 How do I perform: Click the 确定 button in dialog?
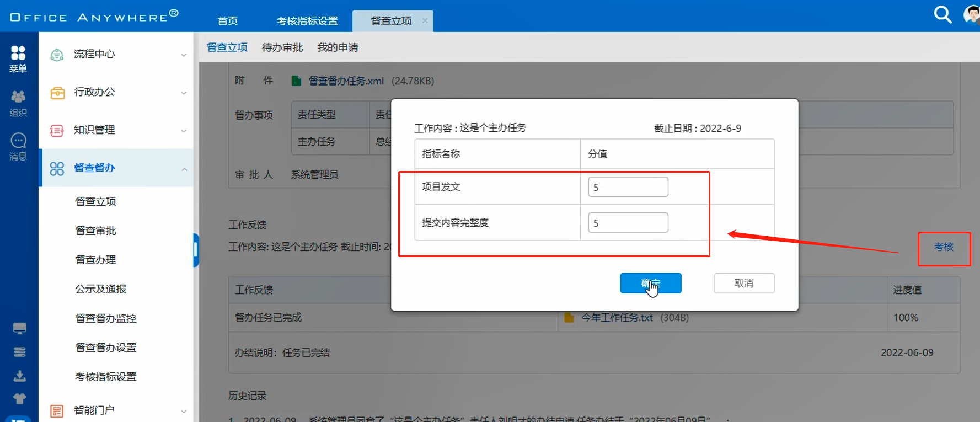tap(650, 283)
